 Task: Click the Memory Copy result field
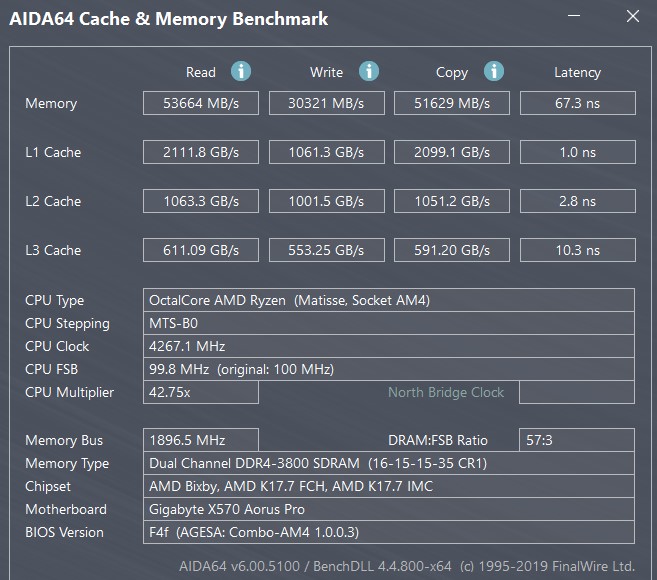pyautogui.click(x=452, y=103)
